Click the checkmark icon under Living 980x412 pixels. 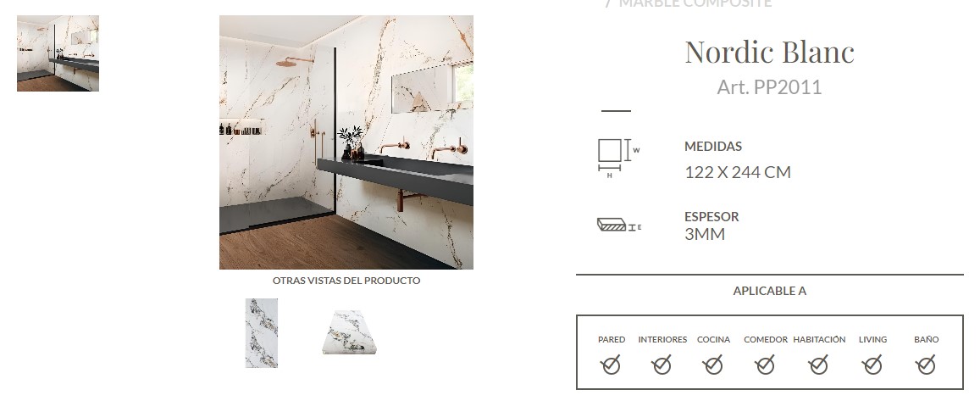click(872, 365)
